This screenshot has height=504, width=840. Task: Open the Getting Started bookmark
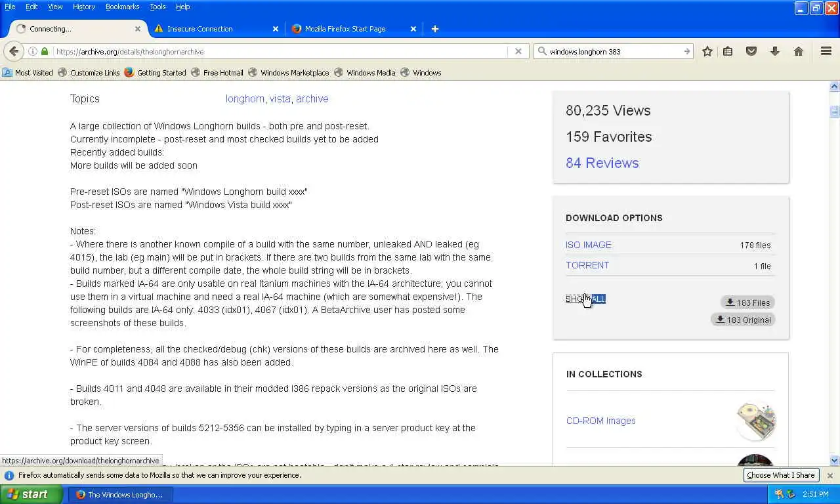pos(155,73)
